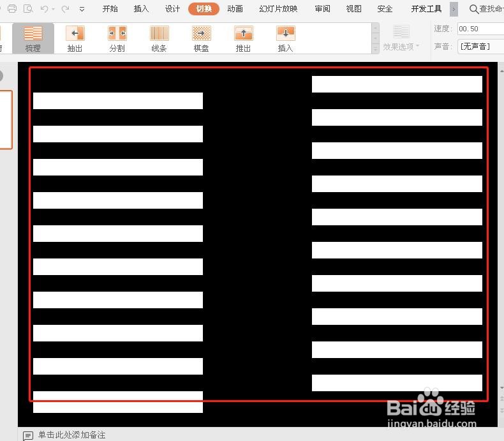The width and height of the screenshot is (504, 441).
Task: Expand the transition gallery list
Action: tap(375, 49)
